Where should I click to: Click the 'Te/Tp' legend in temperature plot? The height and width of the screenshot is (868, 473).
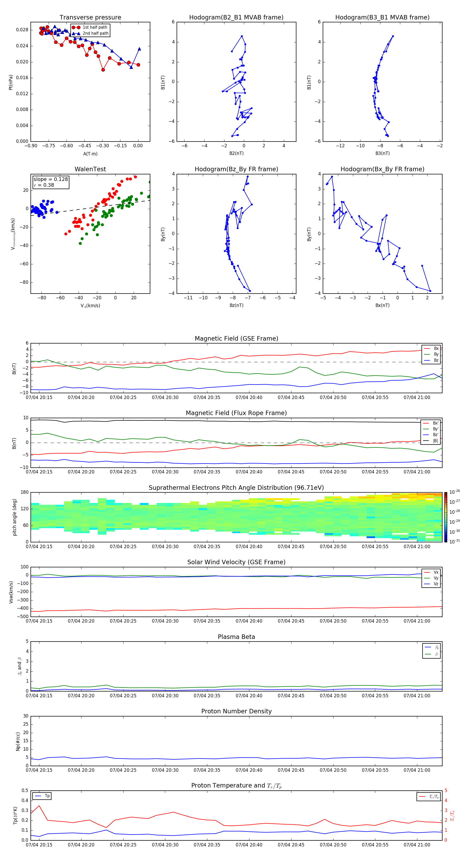point(428,796)
